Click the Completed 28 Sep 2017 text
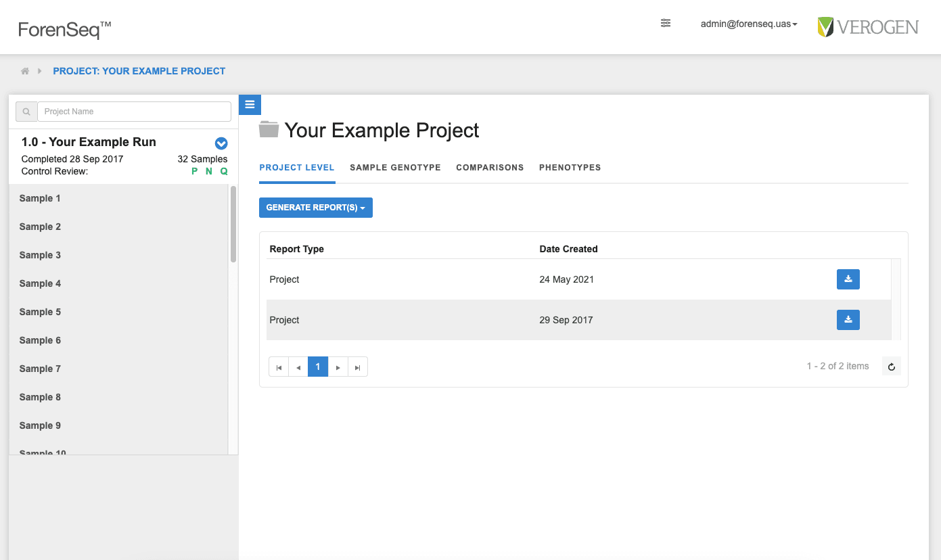Image resolution: width=941 pixels, height=560 pixels. click(x=72, y=159)
